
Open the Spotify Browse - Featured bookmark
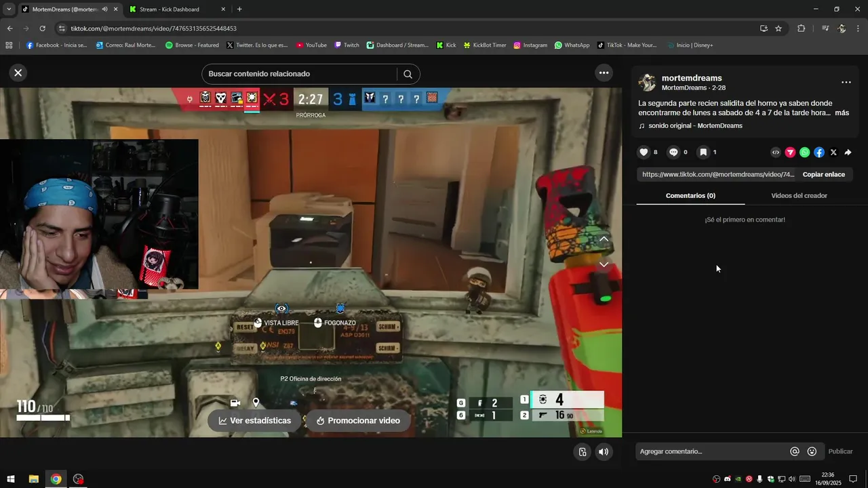(192, 45)
